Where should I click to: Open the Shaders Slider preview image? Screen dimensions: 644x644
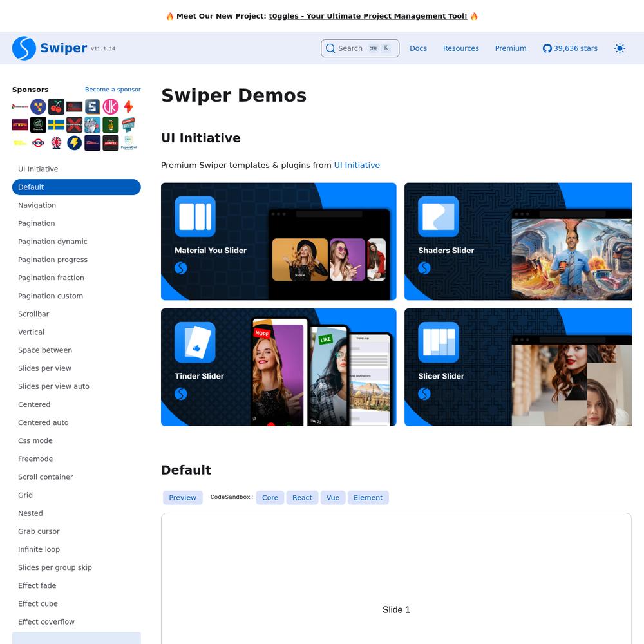pos(571,254)
